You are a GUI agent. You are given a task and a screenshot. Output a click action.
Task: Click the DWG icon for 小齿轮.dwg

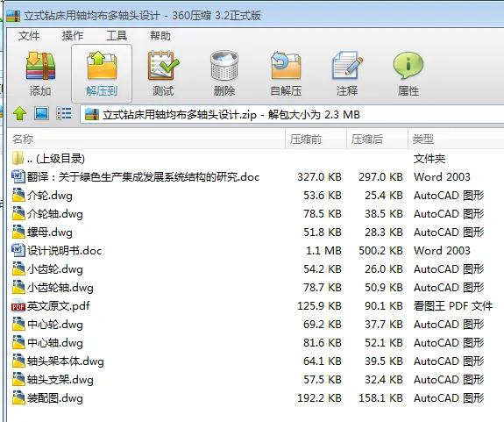coord(18,268)
